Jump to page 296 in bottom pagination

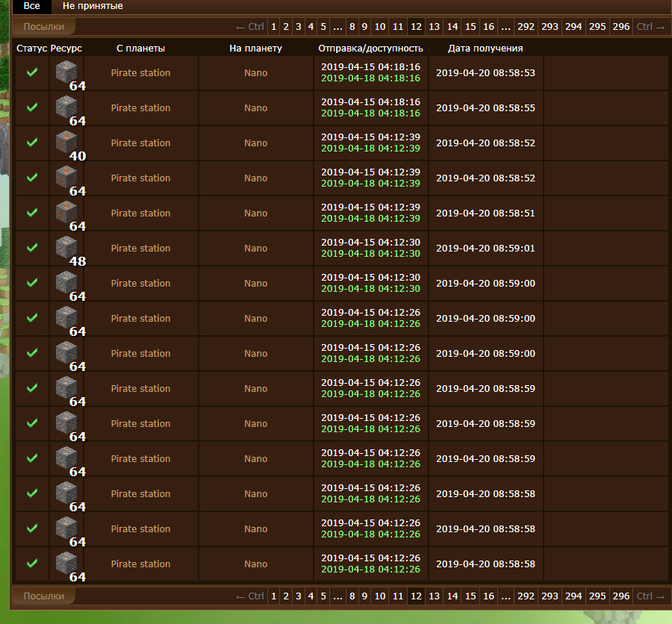coord(620,596)
